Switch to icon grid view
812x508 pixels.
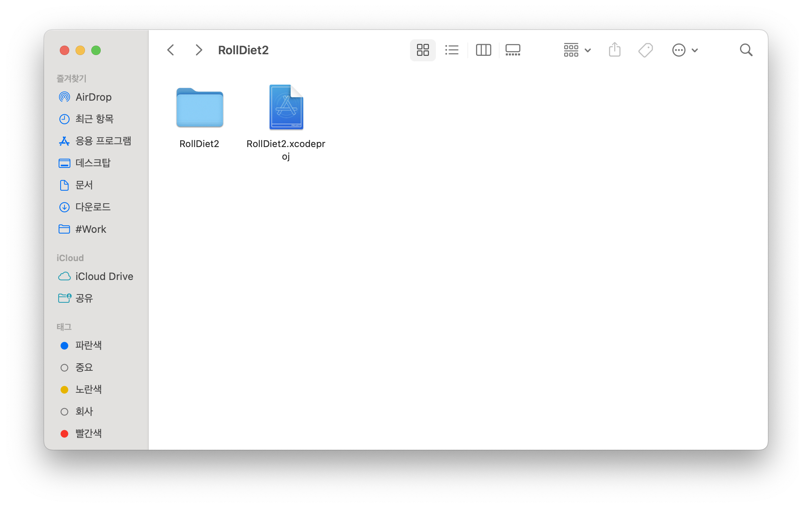[x=423, y=50]
